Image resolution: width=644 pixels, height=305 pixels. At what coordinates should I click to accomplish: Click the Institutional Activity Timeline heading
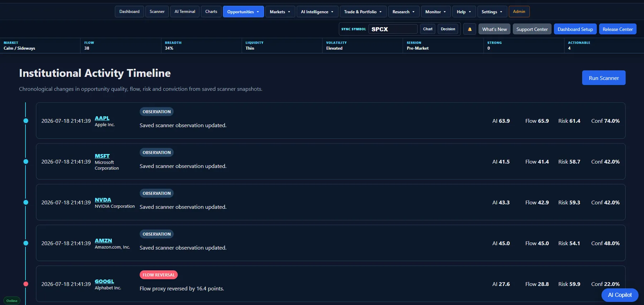[95, 73]
